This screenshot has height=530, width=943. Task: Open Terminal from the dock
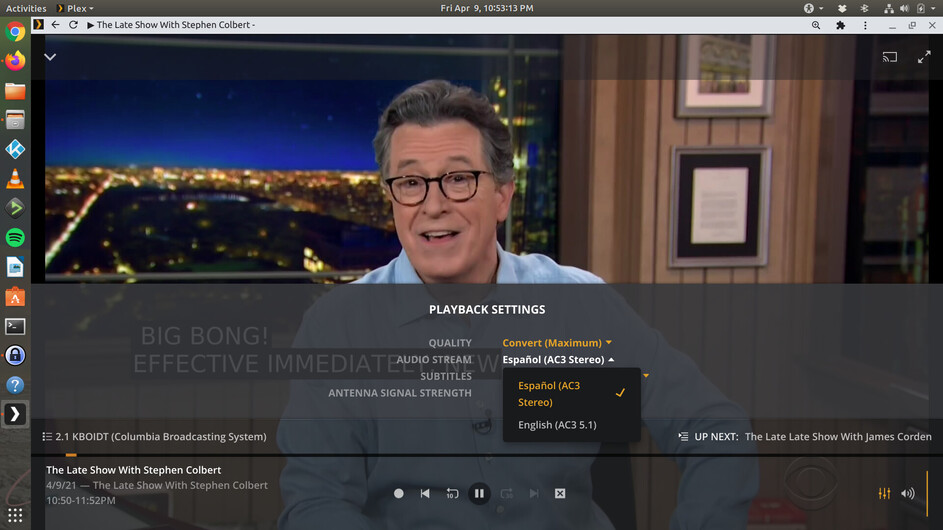(15, 326)
